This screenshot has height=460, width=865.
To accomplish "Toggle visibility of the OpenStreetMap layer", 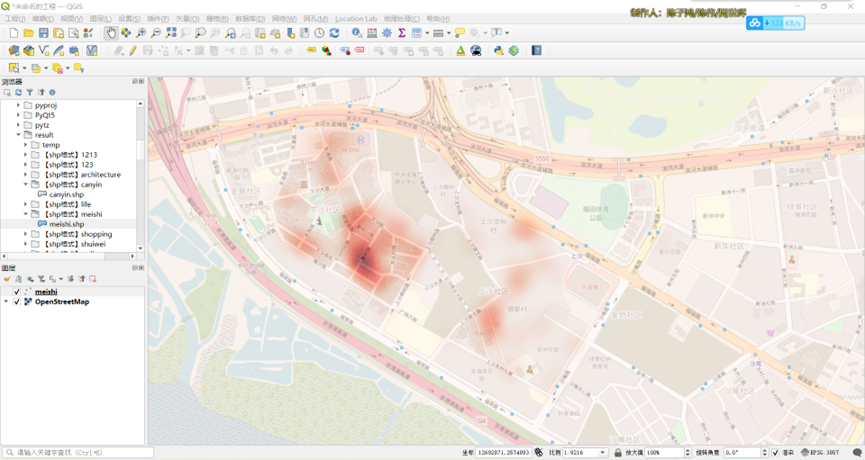I will [x=17, y=302].
